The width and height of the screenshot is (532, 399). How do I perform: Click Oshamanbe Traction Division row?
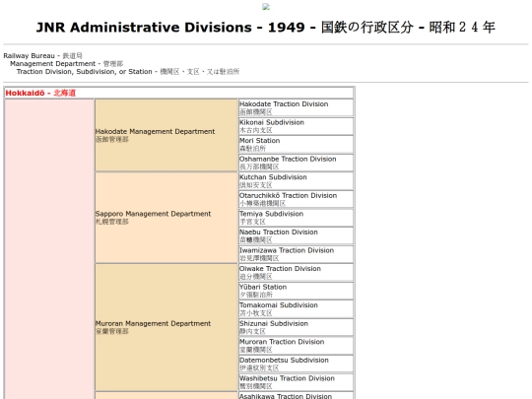(296, 163)
